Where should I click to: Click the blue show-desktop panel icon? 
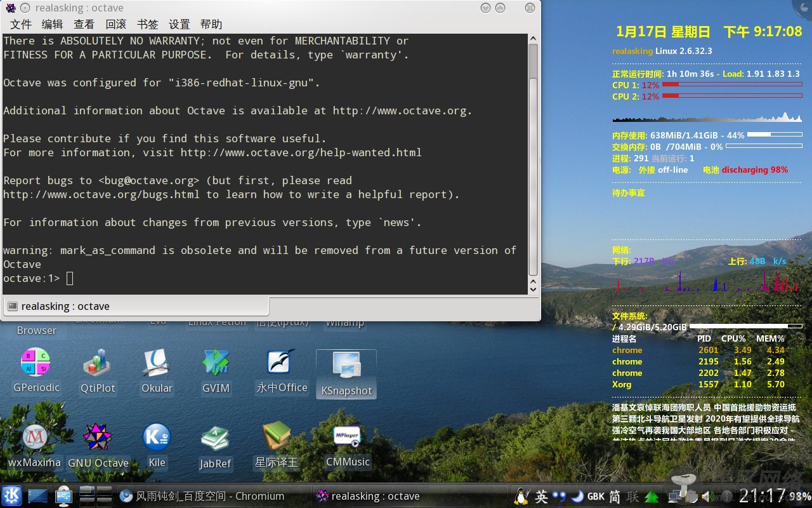(x=37, y=497)
